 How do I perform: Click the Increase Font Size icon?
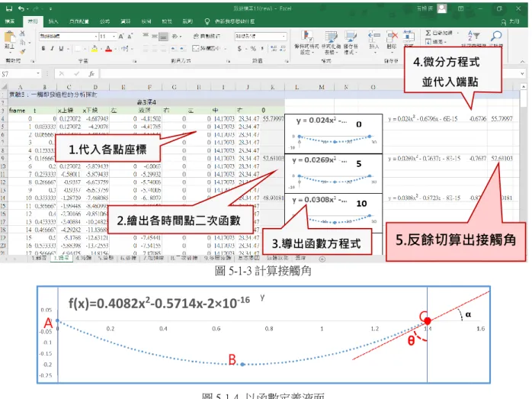click(x=121, y=36)
